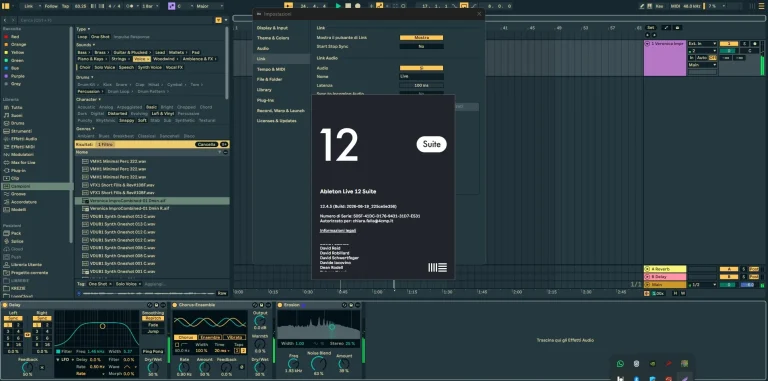This screenshot has height=381, width=768.
Task: Toggle the Left channel Sync button in Delay
Action: pos(12,318)
